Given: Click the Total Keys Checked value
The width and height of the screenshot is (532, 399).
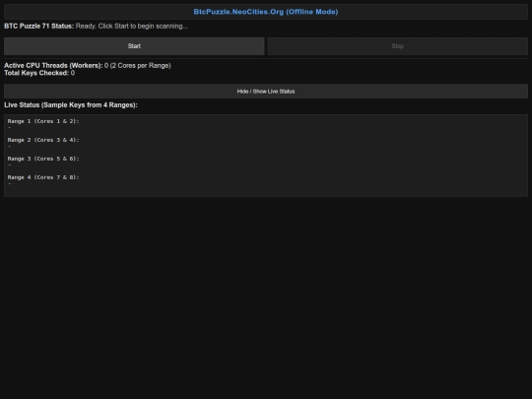Looking at the screenshot, I should point(73,73).
